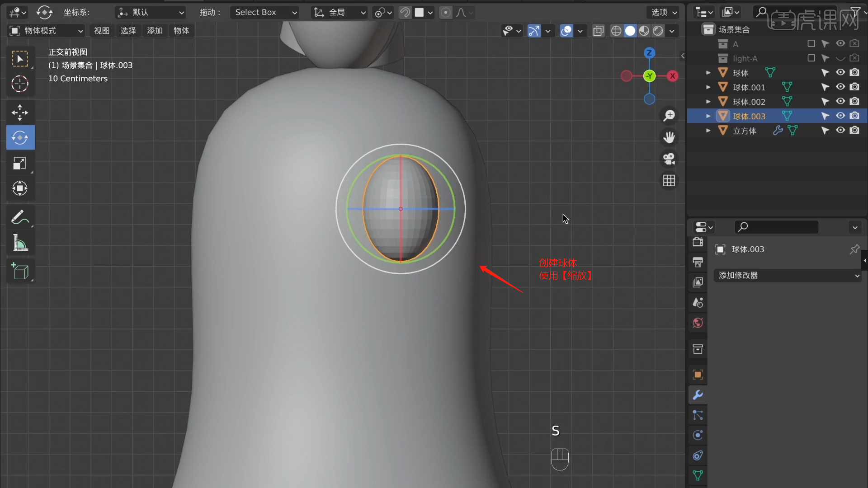
Task: Click the properties panel search field
Action: pos(776,227)
